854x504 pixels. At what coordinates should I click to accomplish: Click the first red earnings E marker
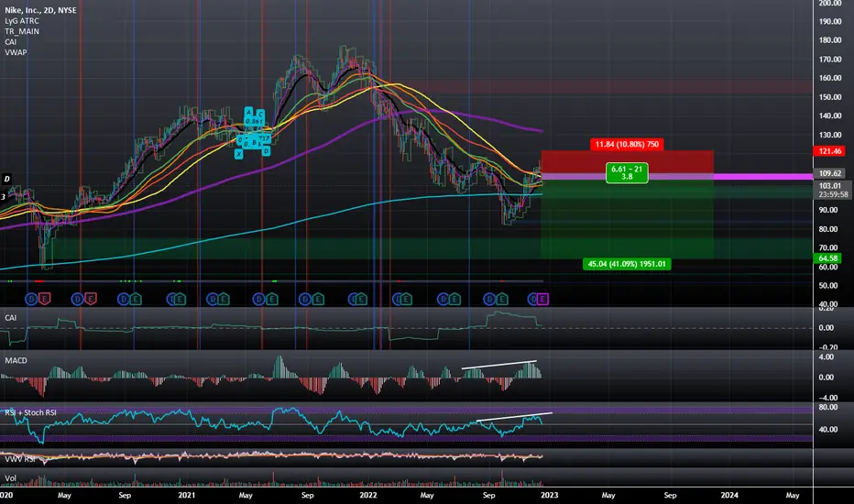click(x=45, y=299)
